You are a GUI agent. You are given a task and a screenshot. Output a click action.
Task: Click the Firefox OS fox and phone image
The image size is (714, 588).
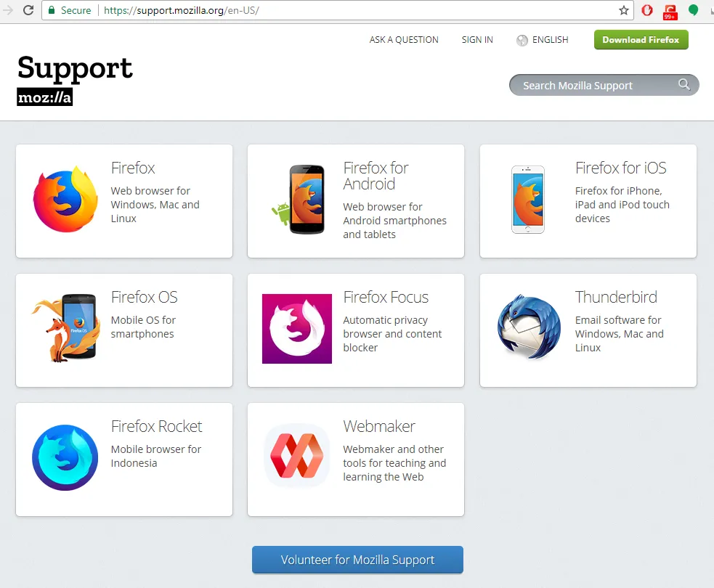66,327
